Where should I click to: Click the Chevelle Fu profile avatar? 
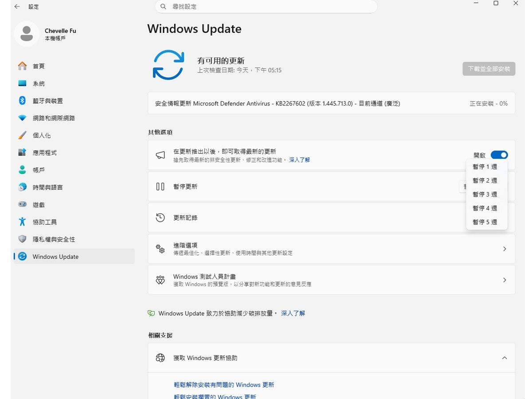pyautogui.click(x=27, y=34)
